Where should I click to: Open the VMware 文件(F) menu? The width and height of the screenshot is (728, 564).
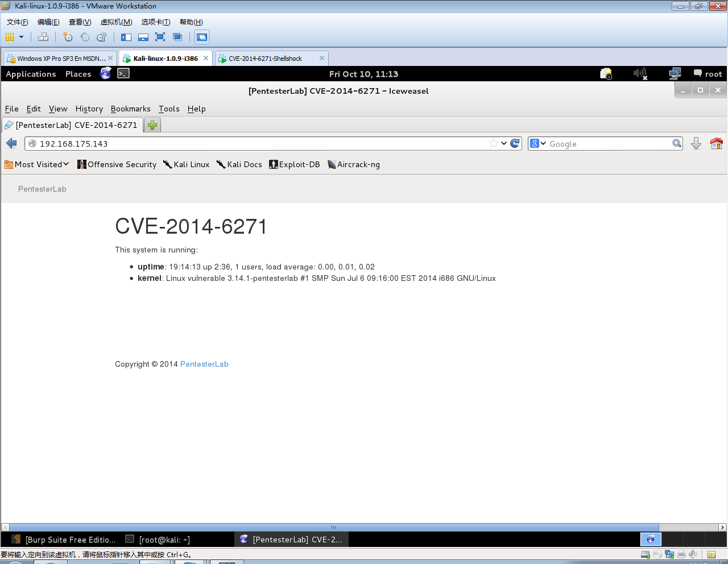pyautogui.click(x=18, y=22)
